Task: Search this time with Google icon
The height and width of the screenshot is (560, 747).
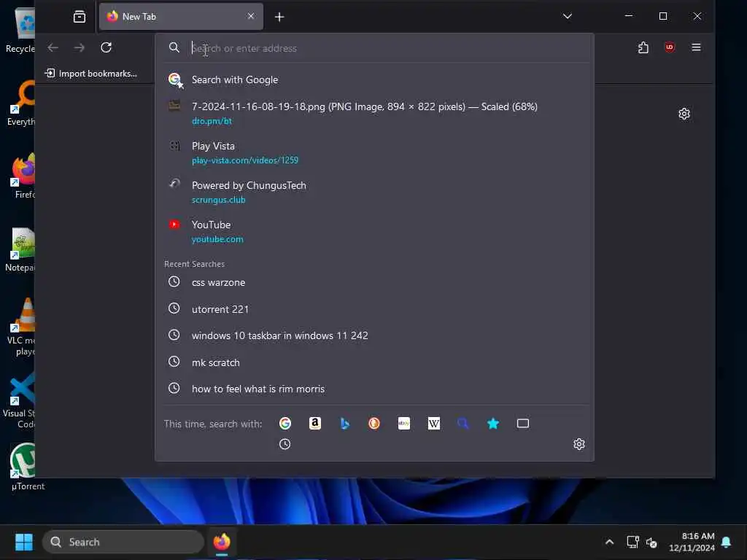Action: (285, 424)
